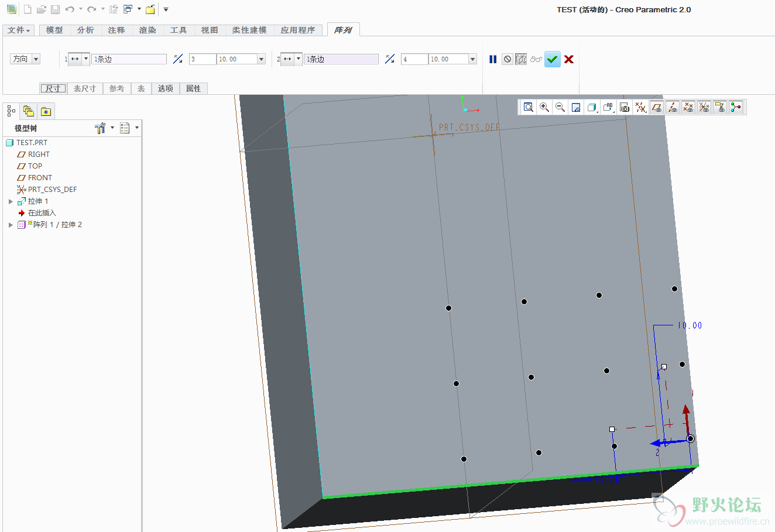Expand the 阵列 1 / 拉伸 2 node
775x532 pixels.
coord(11,225)
